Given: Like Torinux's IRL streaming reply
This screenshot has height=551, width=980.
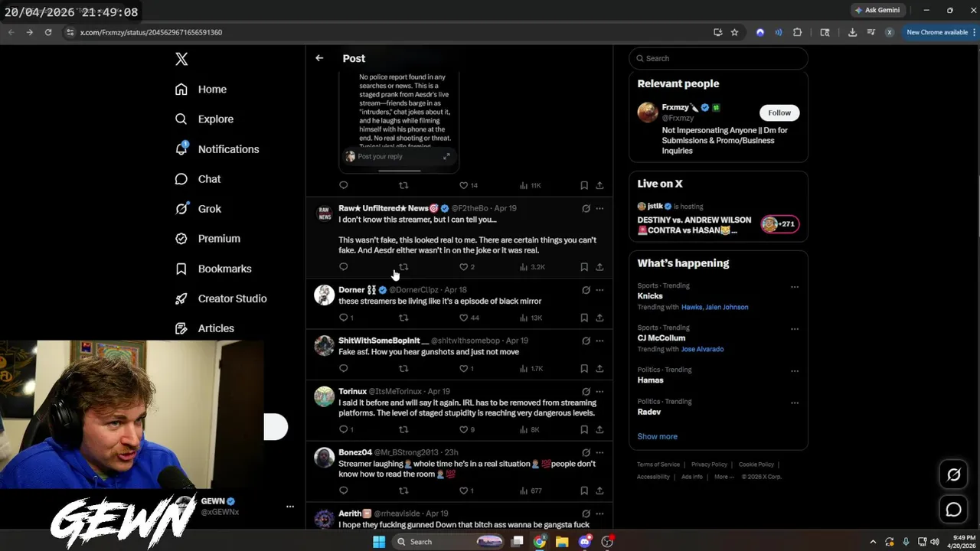Looking at the screenshot, I should click(466, 429).
